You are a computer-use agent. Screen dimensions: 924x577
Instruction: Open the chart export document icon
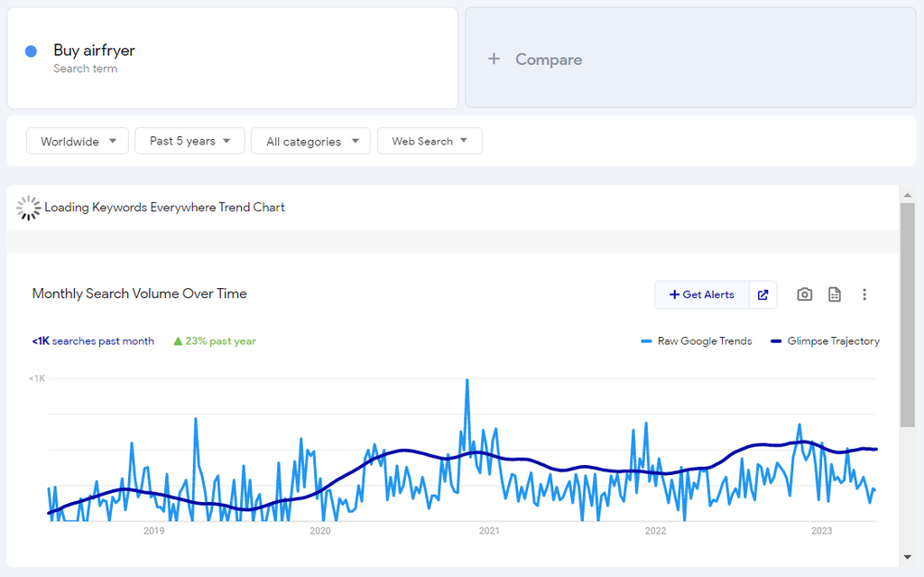(x=835, y=294)
